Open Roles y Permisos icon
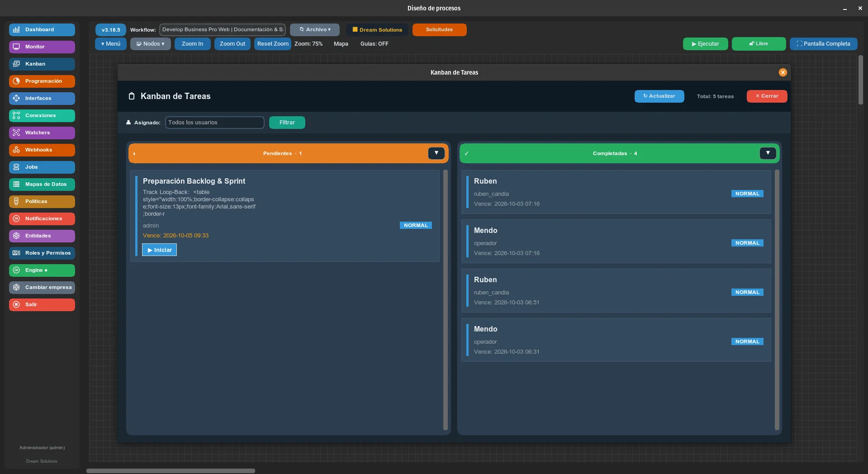 [16, 253]
